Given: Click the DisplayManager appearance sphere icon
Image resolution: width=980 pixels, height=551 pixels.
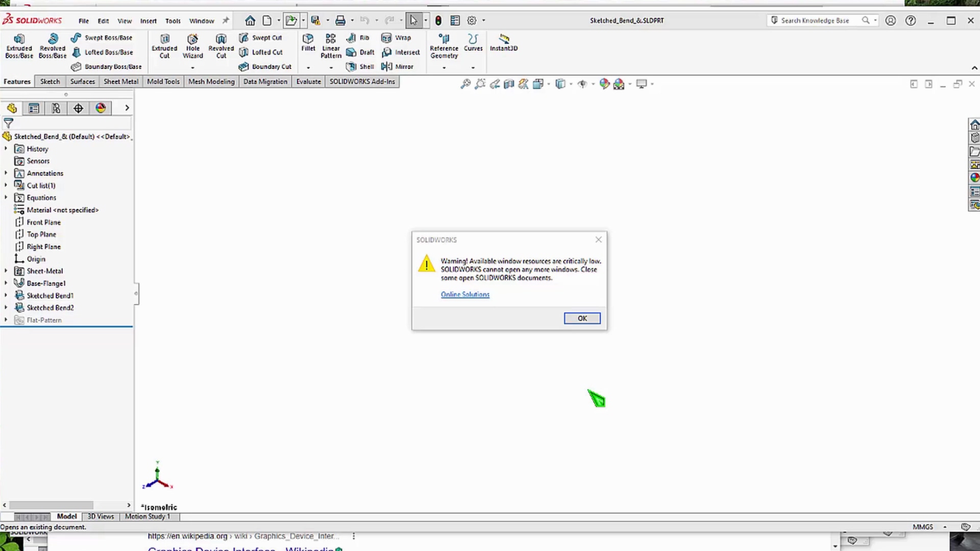Looking at the screenshot, I should pyautogui.click(x=101, y=108).
